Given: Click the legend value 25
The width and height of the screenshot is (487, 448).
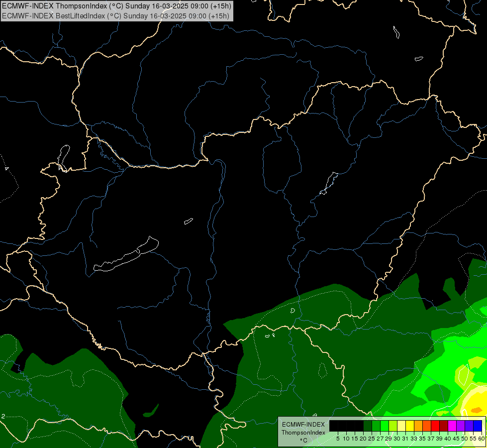Looking at the screenshot, I should (x=372, y=439).
